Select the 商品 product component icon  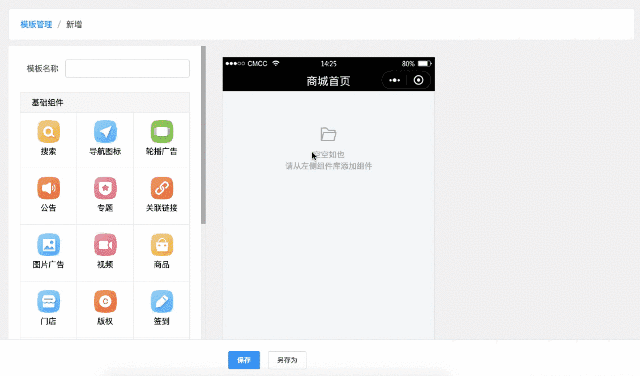[x=162, y=245]
